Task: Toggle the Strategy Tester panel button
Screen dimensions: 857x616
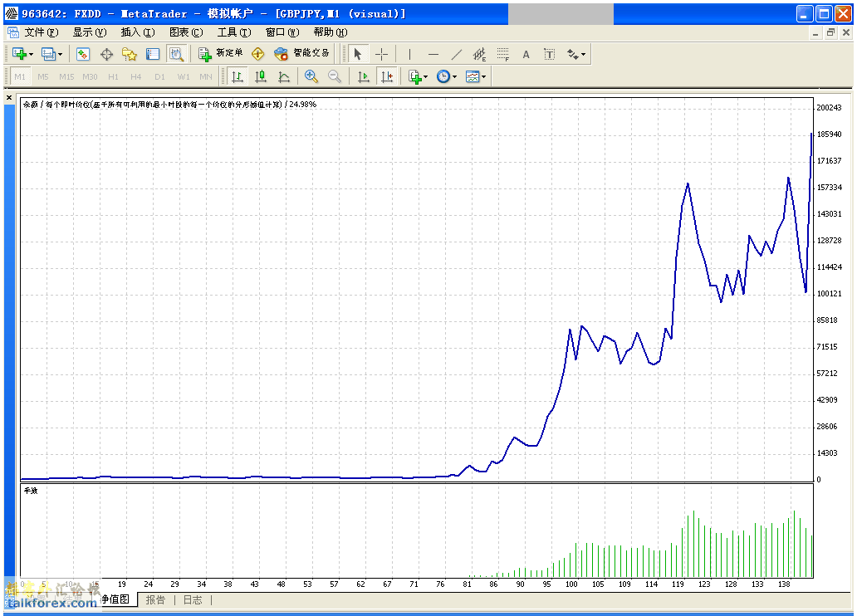Action: tap(176, 54)
